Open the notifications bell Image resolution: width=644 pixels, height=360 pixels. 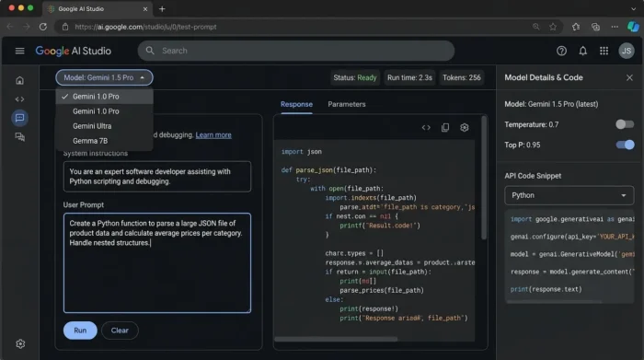[582, 51]
